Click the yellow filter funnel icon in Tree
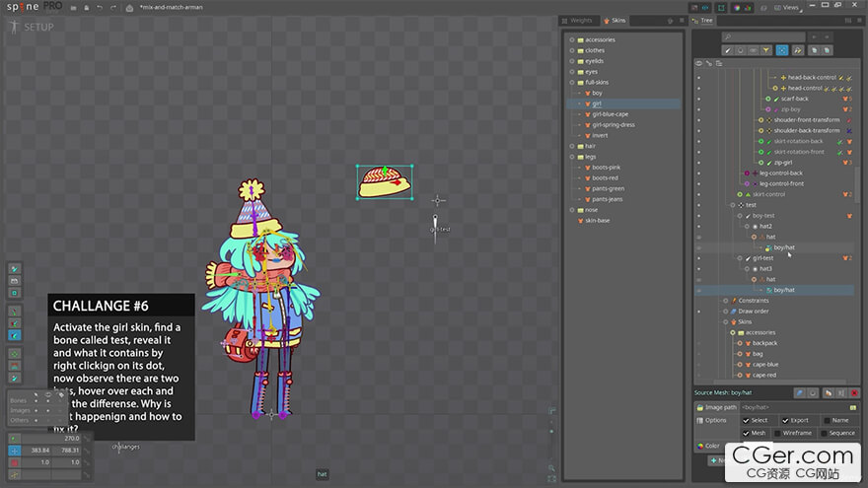Viewport: 868px width, 488px height. coord(766,49)
